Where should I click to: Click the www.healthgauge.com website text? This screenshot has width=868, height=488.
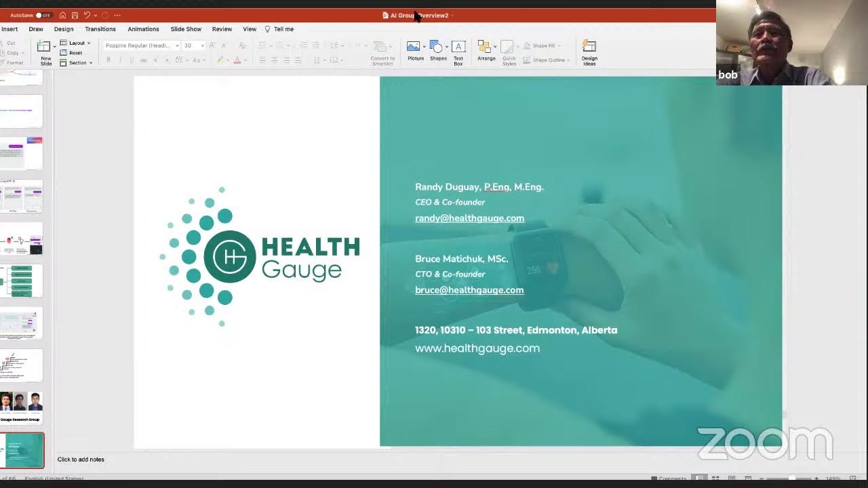click(x=477, y=348)
